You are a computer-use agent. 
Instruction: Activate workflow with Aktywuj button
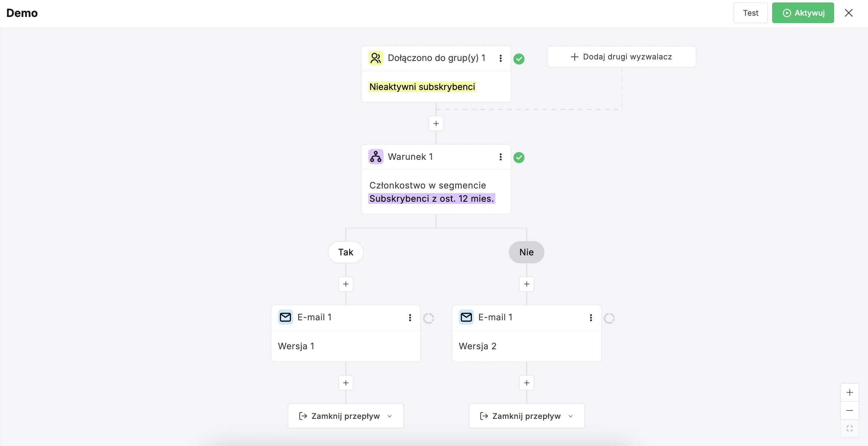pyautogui.click(x=803, y=13)
